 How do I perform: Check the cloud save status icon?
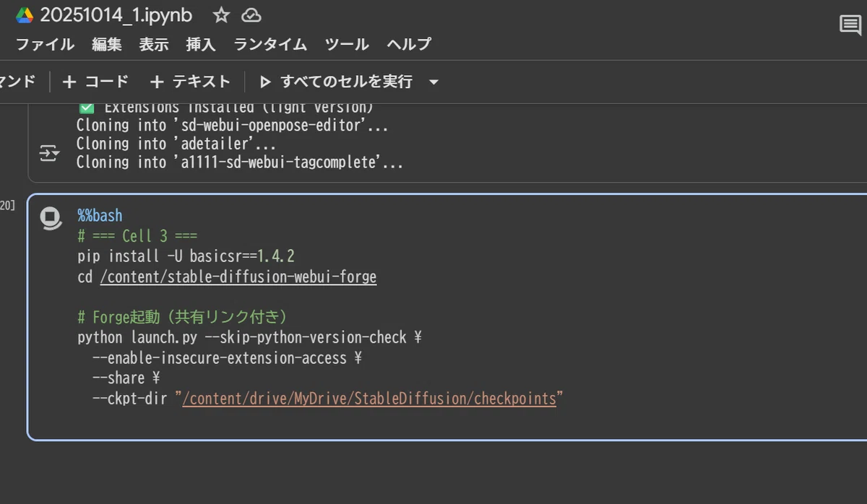251,15
